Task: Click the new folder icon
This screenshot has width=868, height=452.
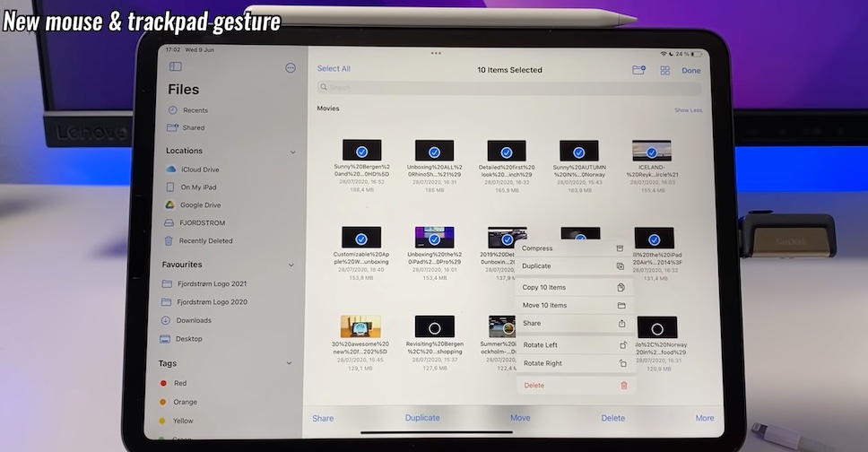Action: tap(638, 70)
